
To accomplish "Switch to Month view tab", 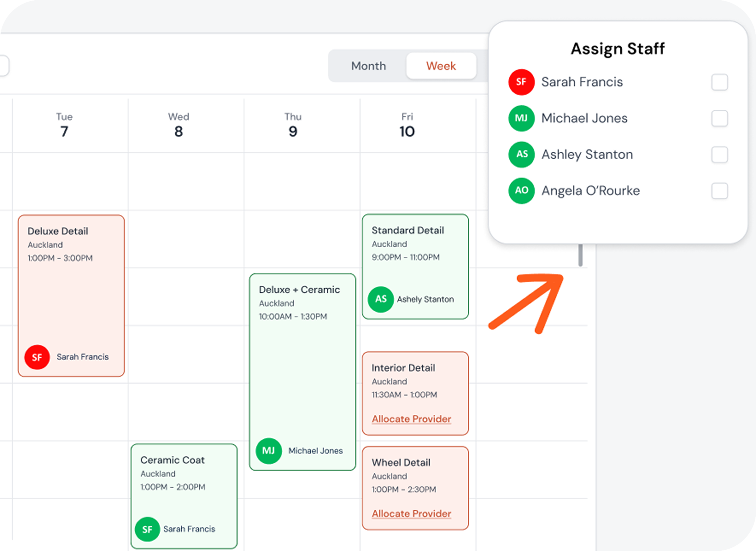I will [x=368, y=66].
